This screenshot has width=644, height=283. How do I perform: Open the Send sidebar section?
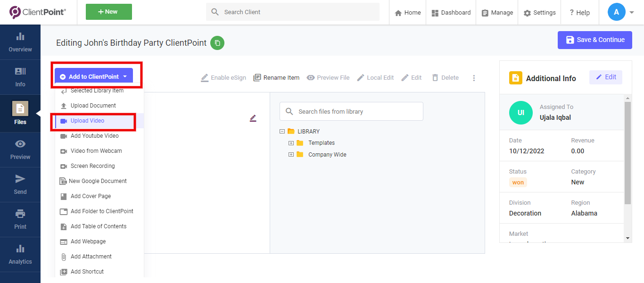pos(20,184)
